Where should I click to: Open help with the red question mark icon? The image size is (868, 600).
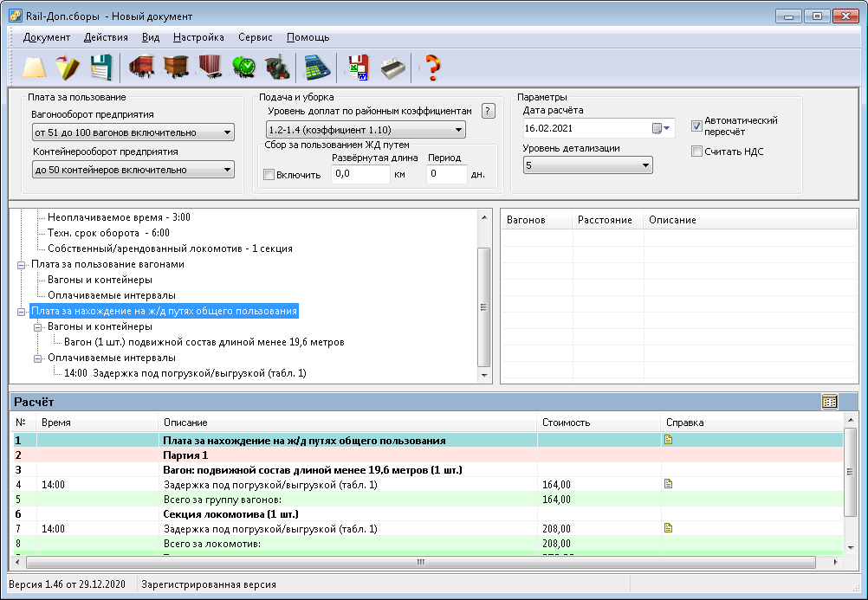[x=433, y=68]
